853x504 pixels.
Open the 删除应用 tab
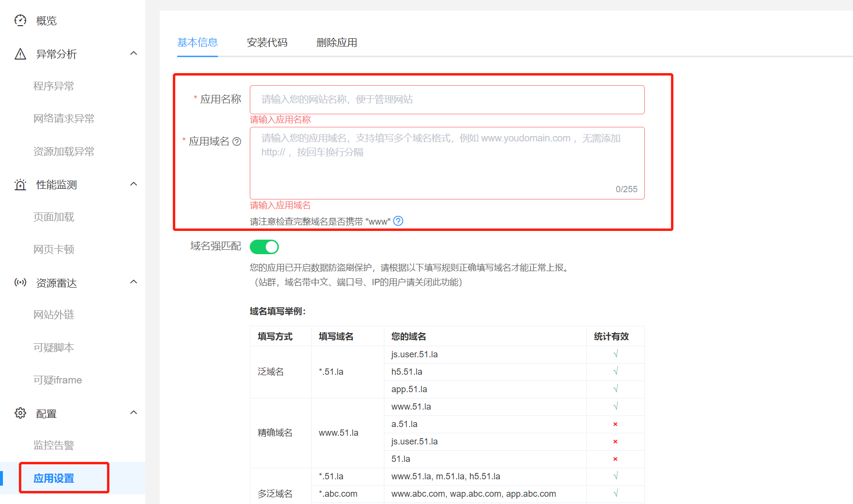pyautogui.click(x=337, y=43)
